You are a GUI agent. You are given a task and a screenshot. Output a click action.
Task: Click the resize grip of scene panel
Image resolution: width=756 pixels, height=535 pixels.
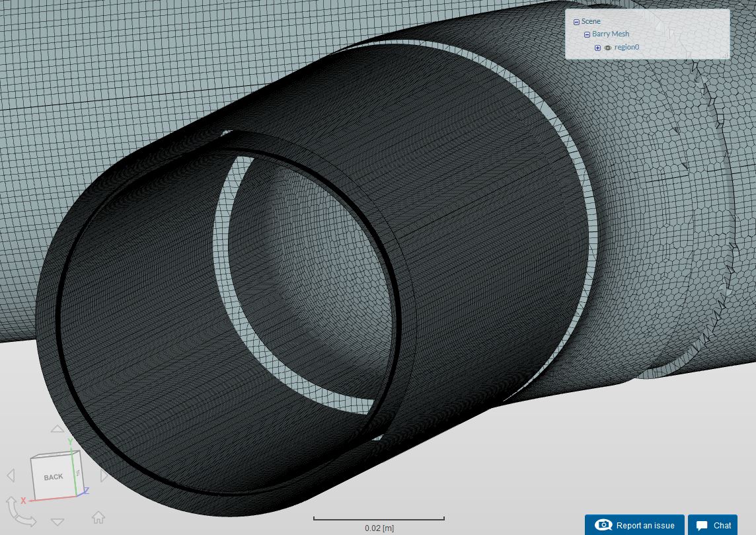725,55
